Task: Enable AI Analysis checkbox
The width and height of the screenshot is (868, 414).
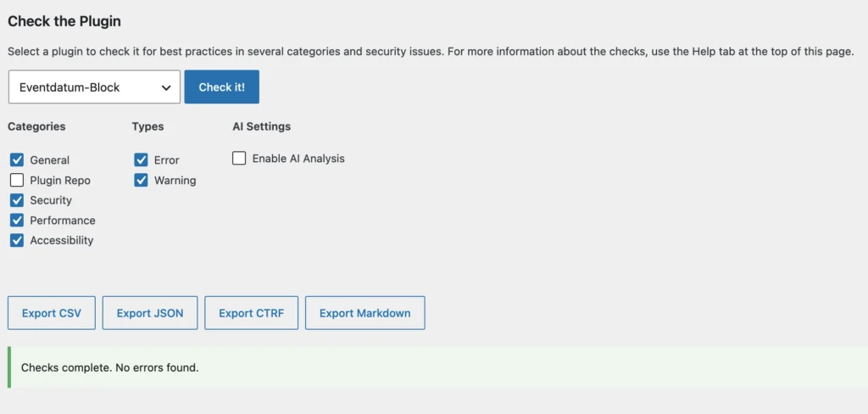Action: click(x=239, y=159)
